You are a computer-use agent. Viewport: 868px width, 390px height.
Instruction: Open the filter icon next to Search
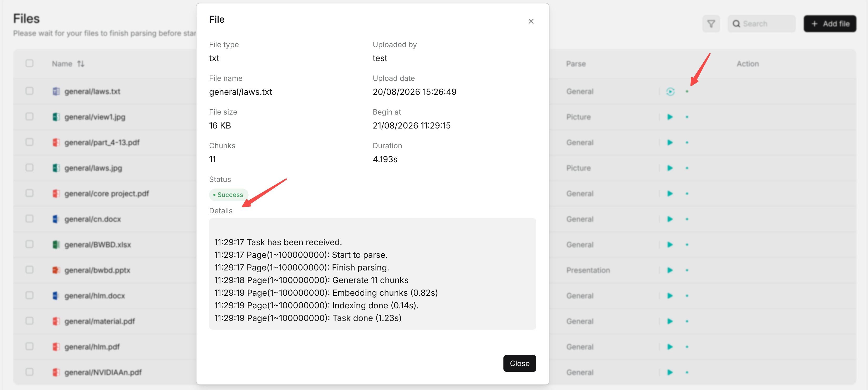(x=711, y=24)
